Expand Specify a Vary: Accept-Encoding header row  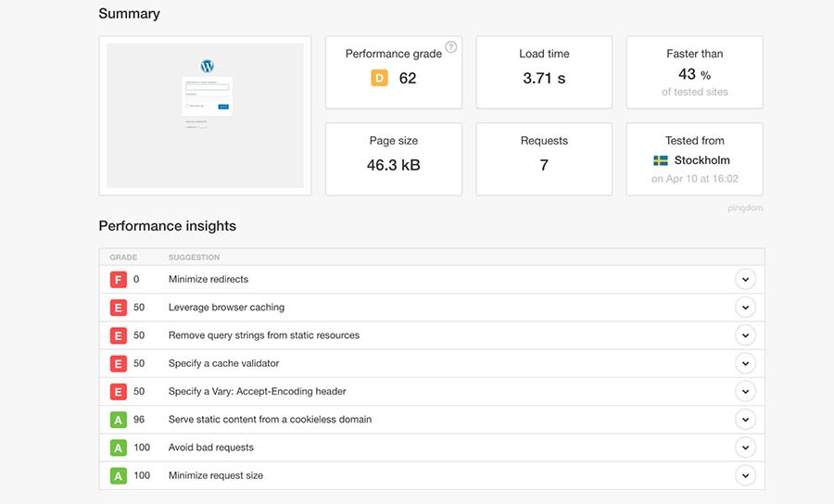coord(744,391)
